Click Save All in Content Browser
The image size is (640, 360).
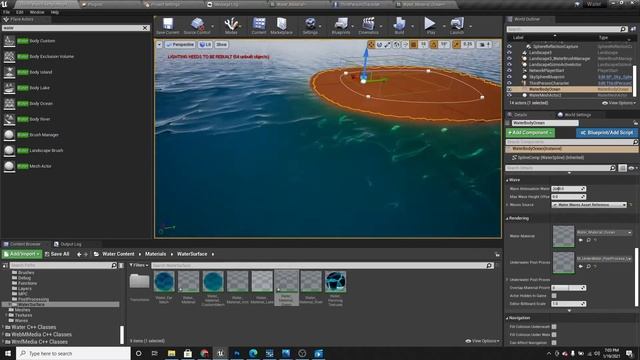pyautogui.click(x=57, y=254)
